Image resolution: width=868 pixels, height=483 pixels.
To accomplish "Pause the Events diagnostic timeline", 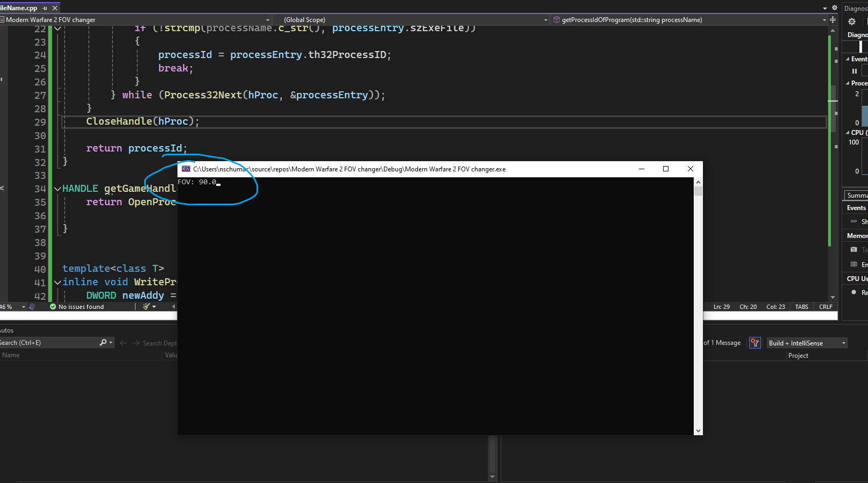I will tap(855, 71).
